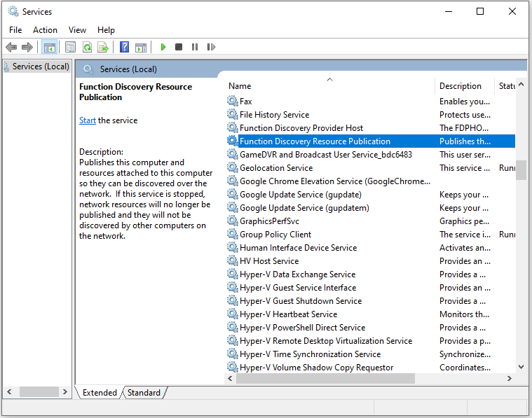Viewport: 532px width, 418px height.
Task: Click the Restart Service icon
Action: pos(211,47)
